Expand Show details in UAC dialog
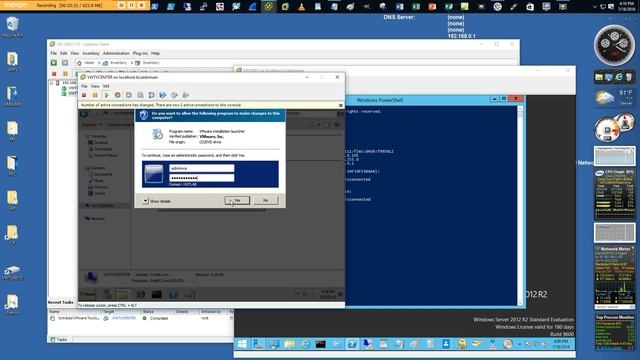 [x=157, y=201]
